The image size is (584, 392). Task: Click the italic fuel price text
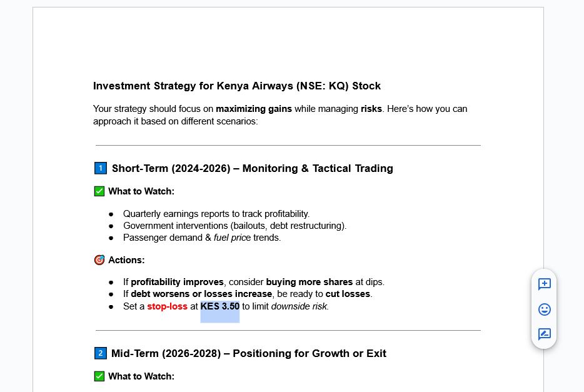tap(232, 238)
